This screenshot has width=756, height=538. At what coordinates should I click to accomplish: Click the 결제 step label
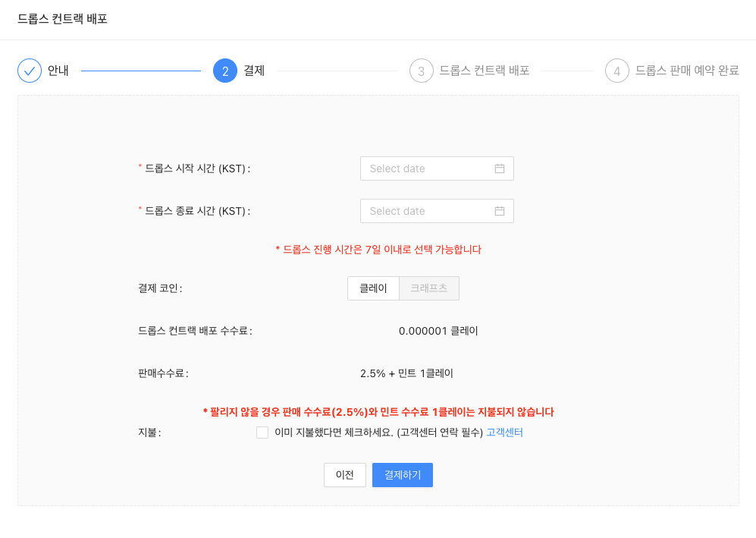click(254, 71)
